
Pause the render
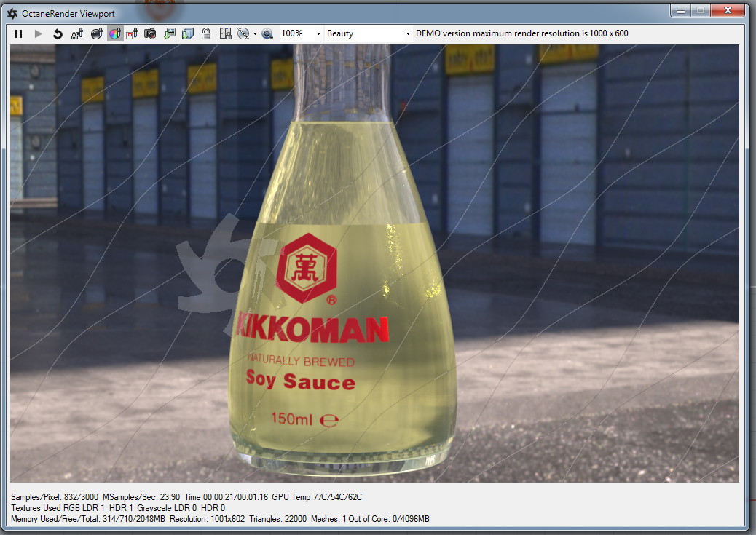tap(18, 33)
